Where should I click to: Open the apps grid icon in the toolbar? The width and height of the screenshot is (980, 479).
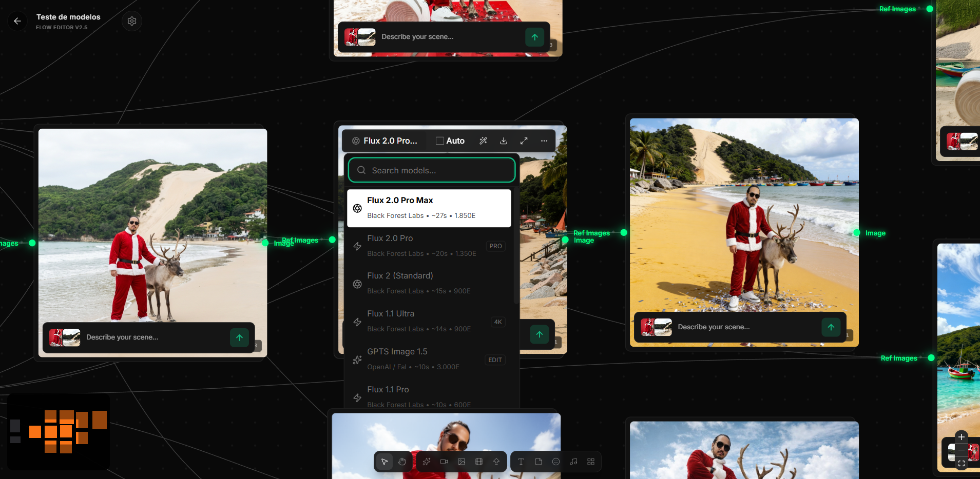[x=590, y=461]
